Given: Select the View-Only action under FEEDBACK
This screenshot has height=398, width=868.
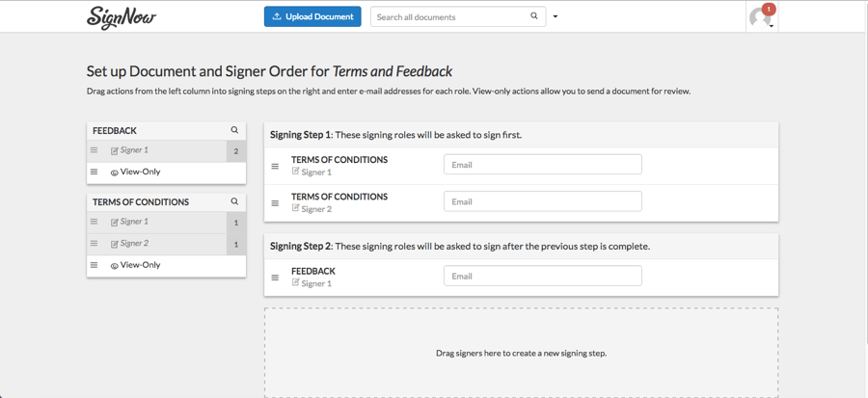Looking at the screenshot, I should [140, 172].
